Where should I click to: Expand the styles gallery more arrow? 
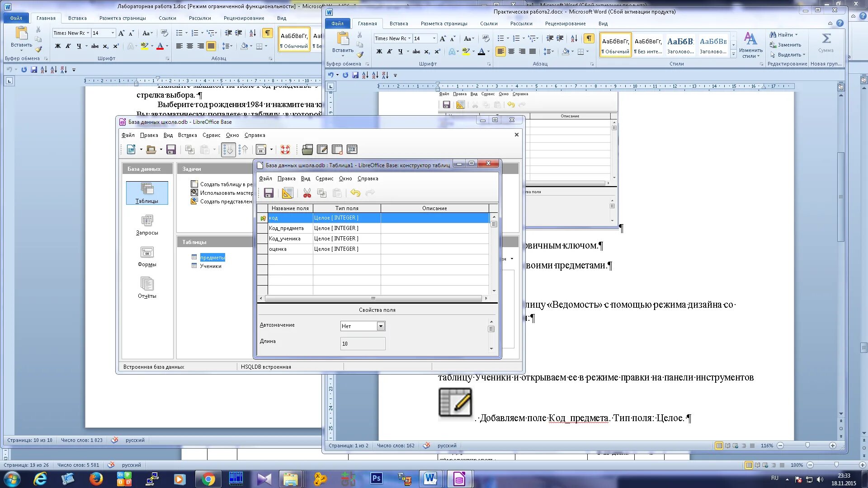coord(734,54)
